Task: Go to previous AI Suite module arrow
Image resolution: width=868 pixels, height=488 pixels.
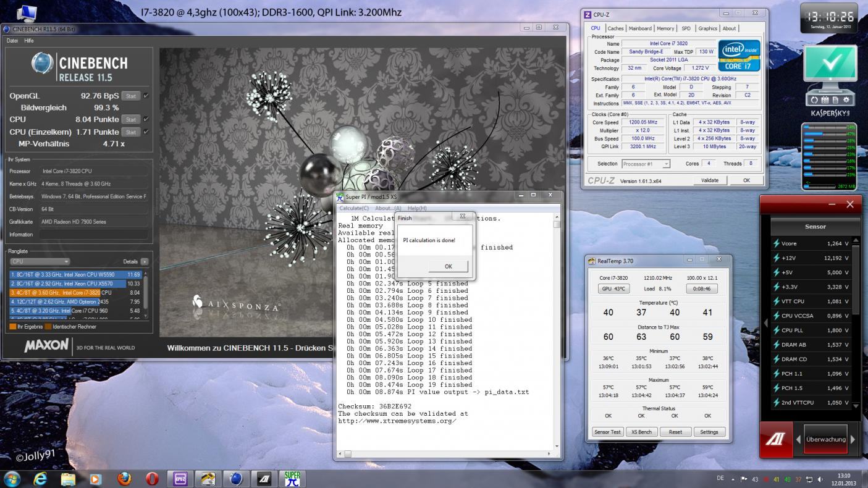Action: (798, 440)
